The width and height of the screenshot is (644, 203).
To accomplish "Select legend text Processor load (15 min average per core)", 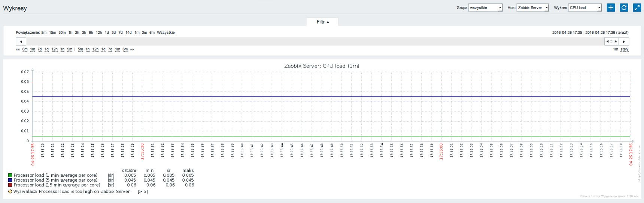I will tap(57, 185).
